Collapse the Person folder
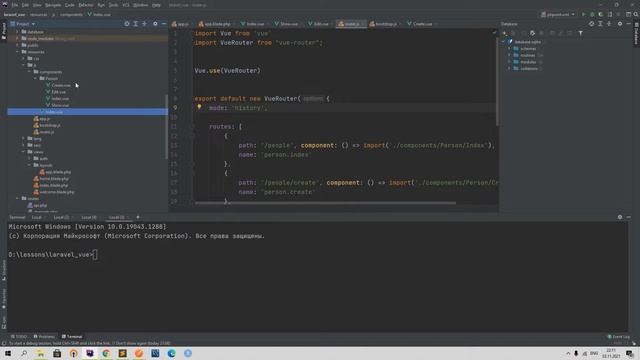640x360 pixels. coord(36,78)
